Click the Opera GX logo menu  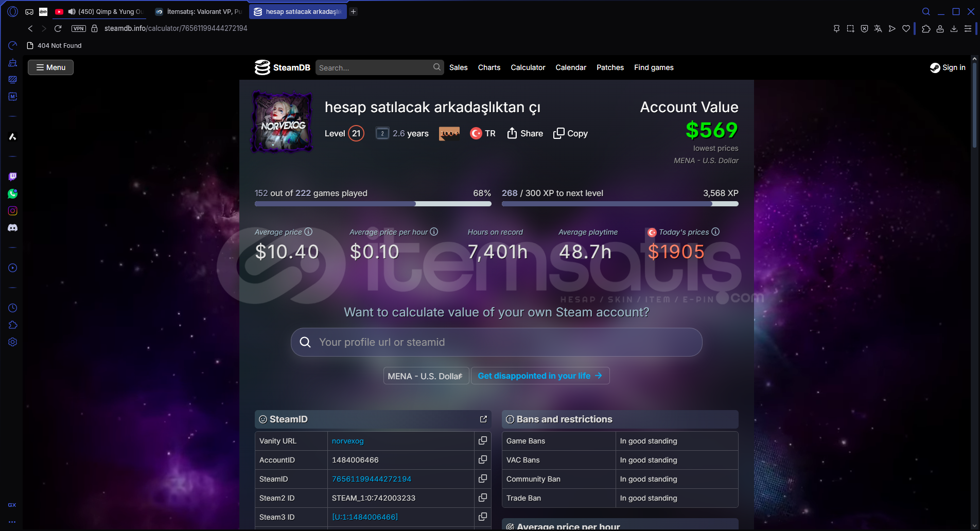point(13,11)
